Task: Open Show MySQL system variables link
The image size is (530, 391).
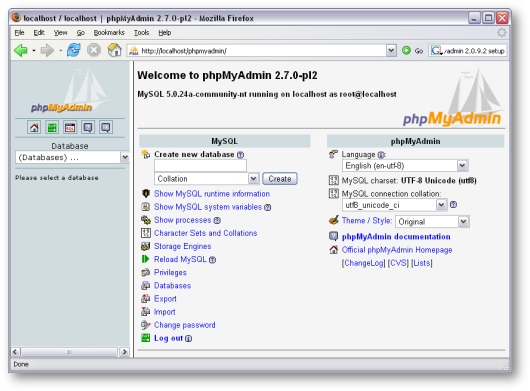Action: tap(208, 207)
